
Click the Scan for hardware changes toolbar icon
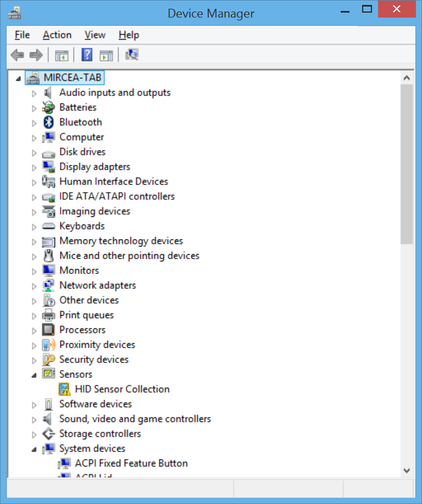point(132,55)
